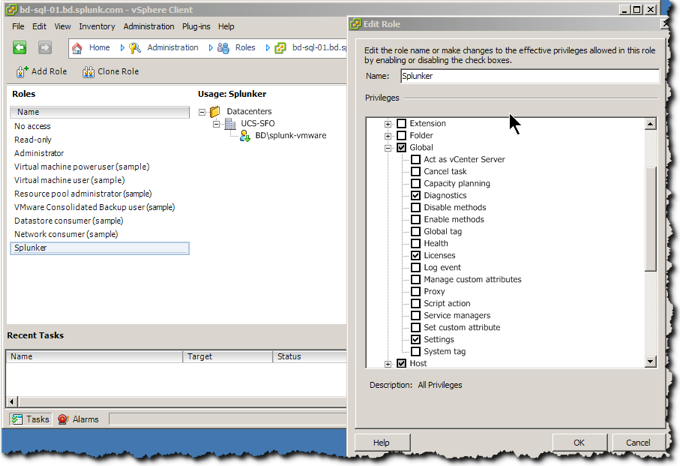Image resolution: width=680 pixels, height=466 pixels.
Task: Enable the System tag checkbox
Action: pyautogui.click(x=415, y=351)
